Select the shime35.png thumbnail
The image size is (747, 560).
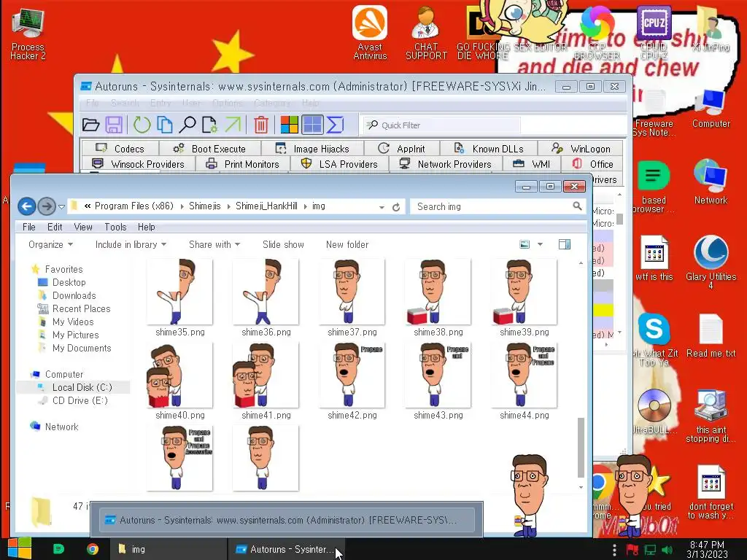[179, 292]
